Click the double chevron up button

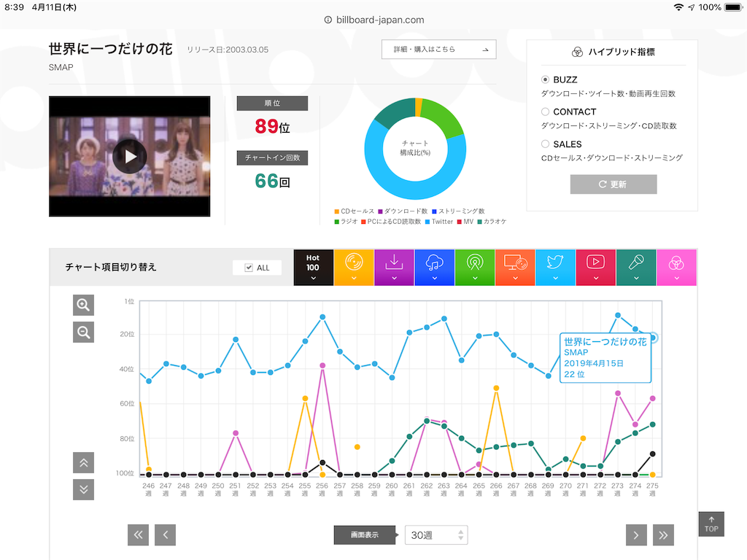pyautogui.click(x=83, y=462)
